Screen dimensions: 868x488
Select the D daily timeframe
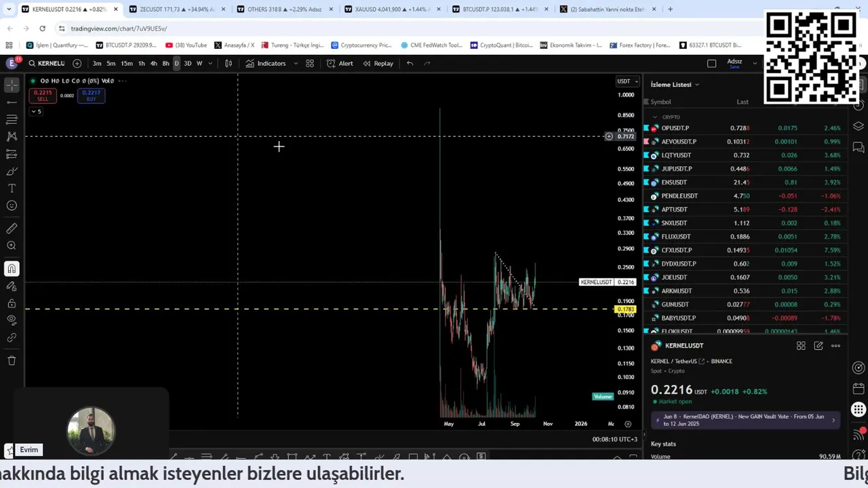176,63
